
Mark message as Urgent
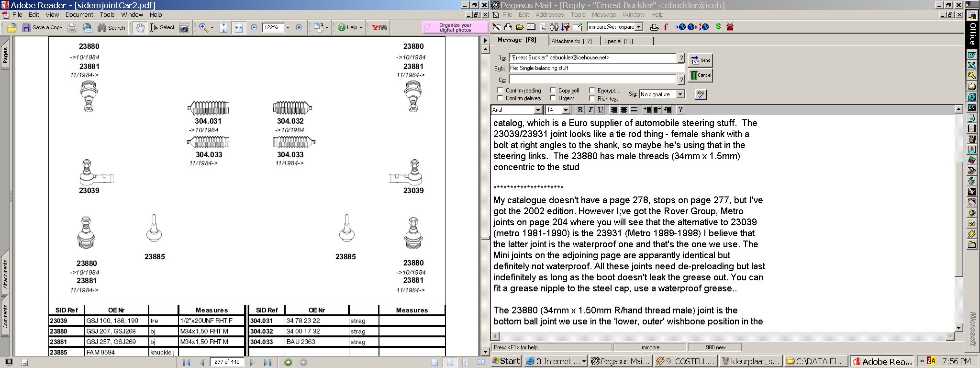pos(553,98)
